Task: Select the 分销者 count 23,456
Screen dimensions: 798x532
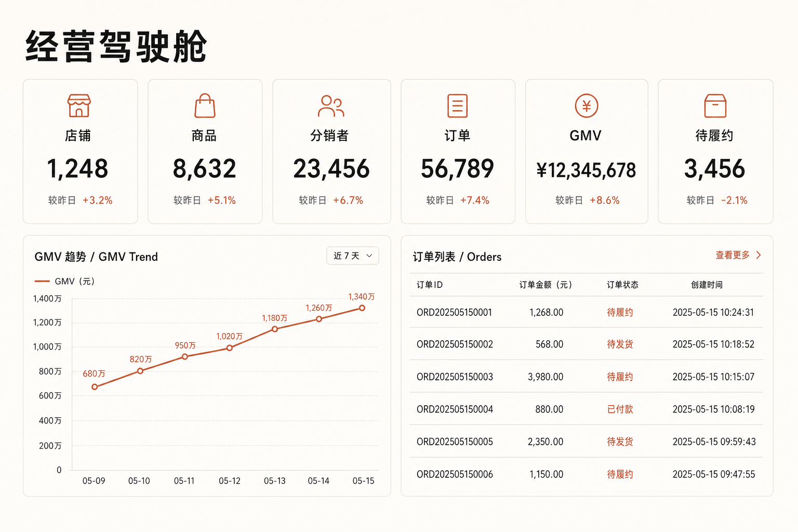Action: coord(331,169)
